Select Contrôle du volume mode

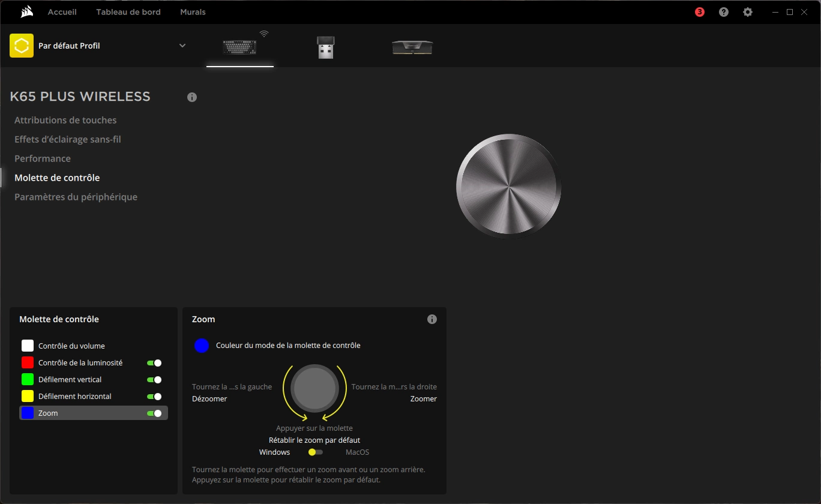pos(71,346)
